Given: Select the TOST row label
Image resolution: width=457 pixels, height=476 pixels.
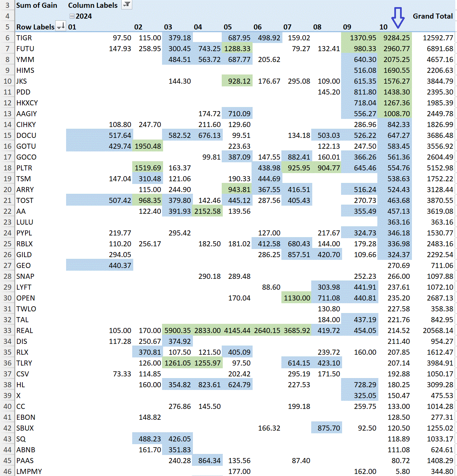Looking at the screenshot, I should coord(25,201).
